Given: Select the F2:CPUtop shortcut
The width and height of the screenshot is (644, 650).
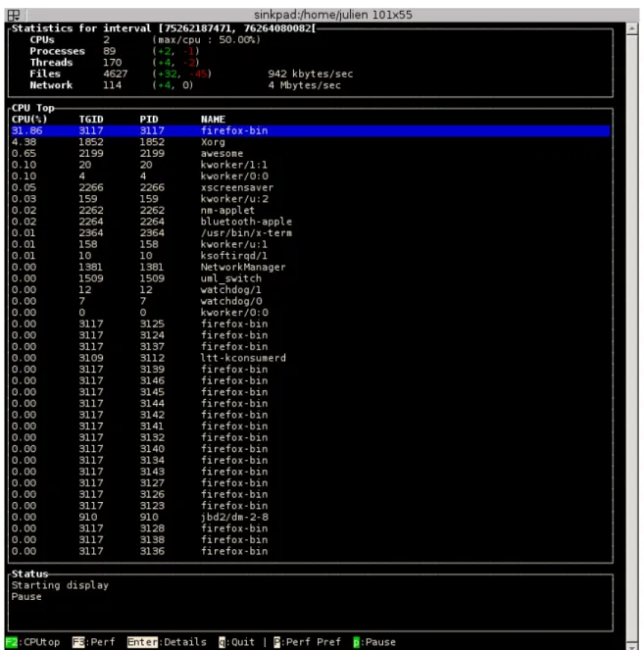Looking at the screenshot, I should coord(32,642).
